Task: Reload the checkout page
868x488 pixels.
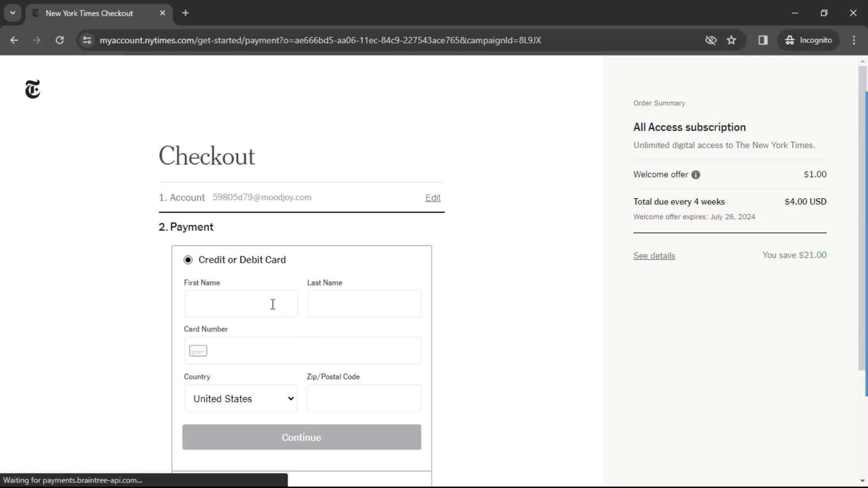Action: coord(60,40)
